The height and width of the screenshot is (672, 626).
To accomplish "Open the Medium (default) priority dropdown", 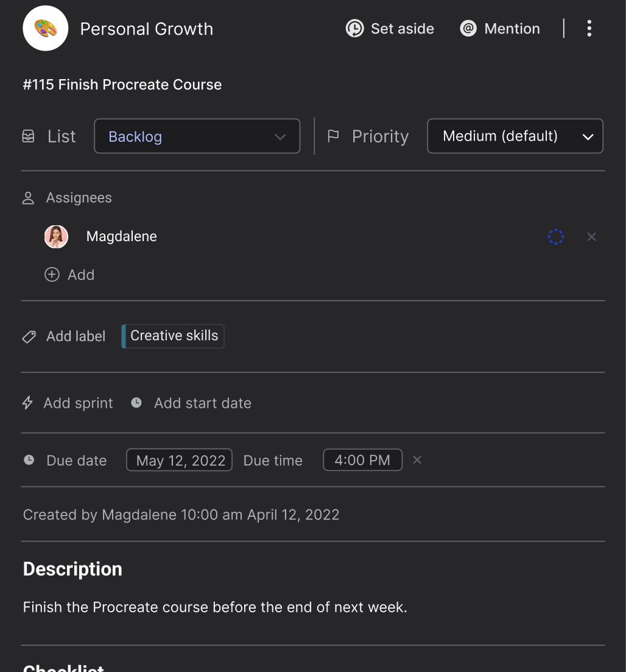I will 515,136.
